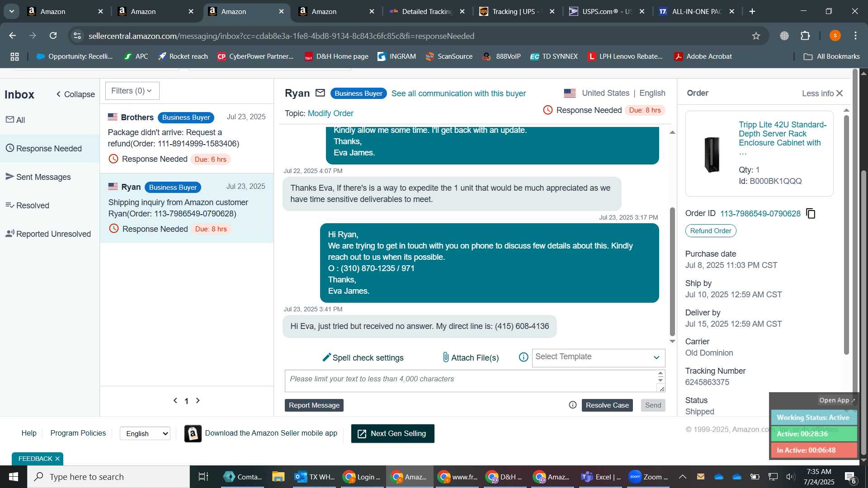The width and height of the screenshot is (868, 488).
Task: Close the order info panel with X
Action: [840, 93]
